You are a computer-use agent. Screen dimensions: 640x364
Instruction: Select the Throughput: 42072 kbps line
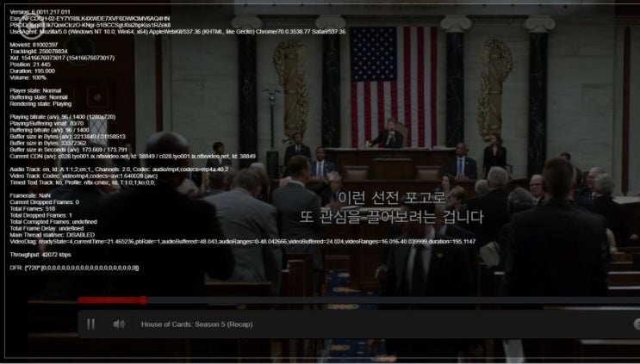click(x=40, y=255)
